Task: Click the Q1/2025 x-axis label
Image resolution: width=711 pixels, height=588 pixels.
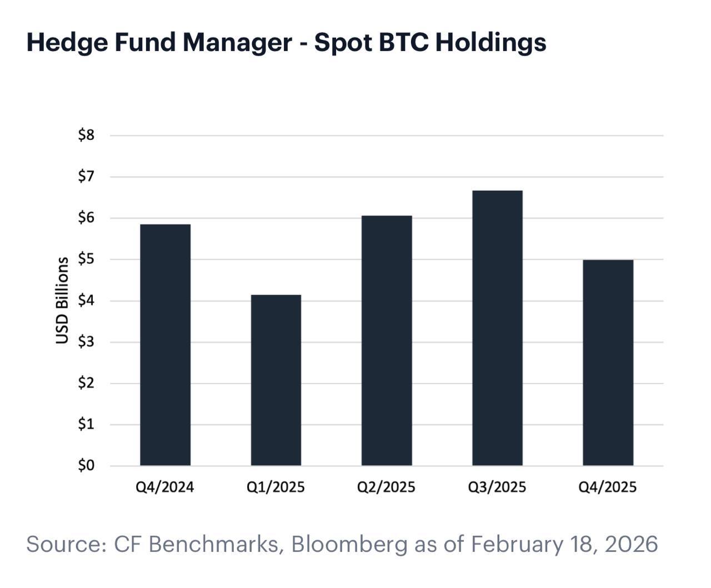Action: [x=276, y=488]
